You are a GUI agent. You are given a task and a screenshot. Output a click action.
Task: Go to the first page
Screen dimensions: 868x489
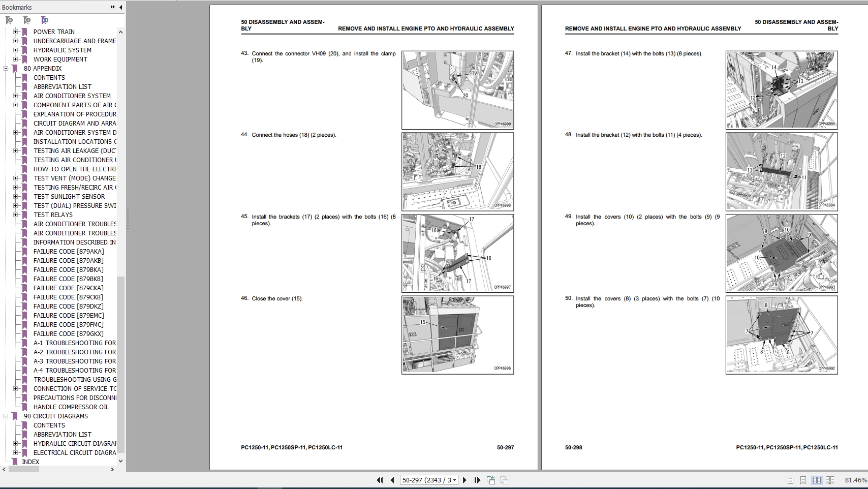point(380,480)
